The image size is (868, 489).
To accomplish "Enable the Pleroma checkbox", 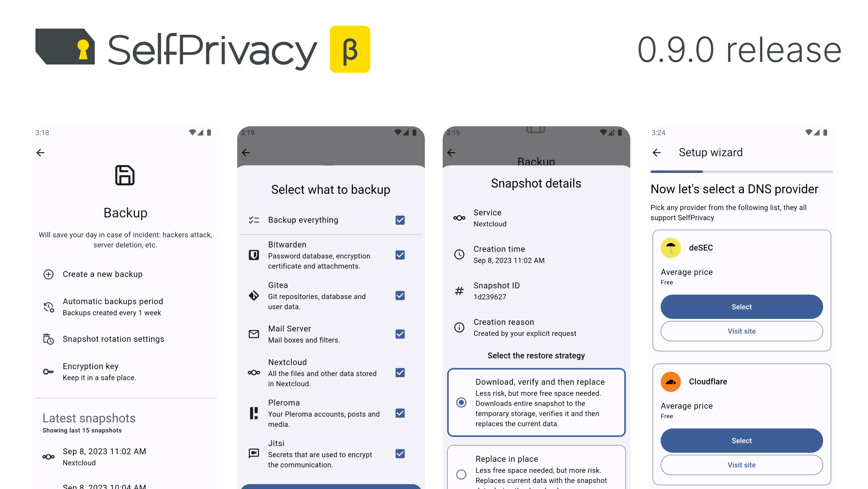I will click(x=399, y=413).
